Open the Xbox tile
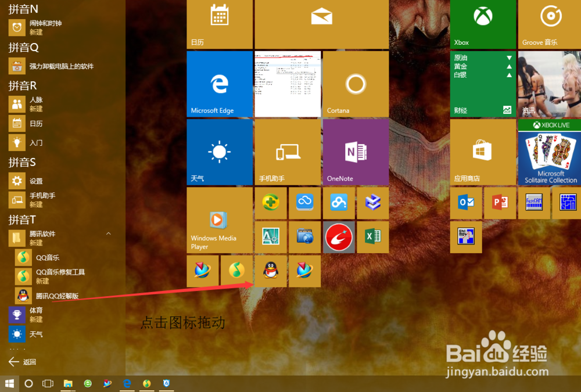Image resolution: width=581 pixels, height=392 pixels. [482, 23]
